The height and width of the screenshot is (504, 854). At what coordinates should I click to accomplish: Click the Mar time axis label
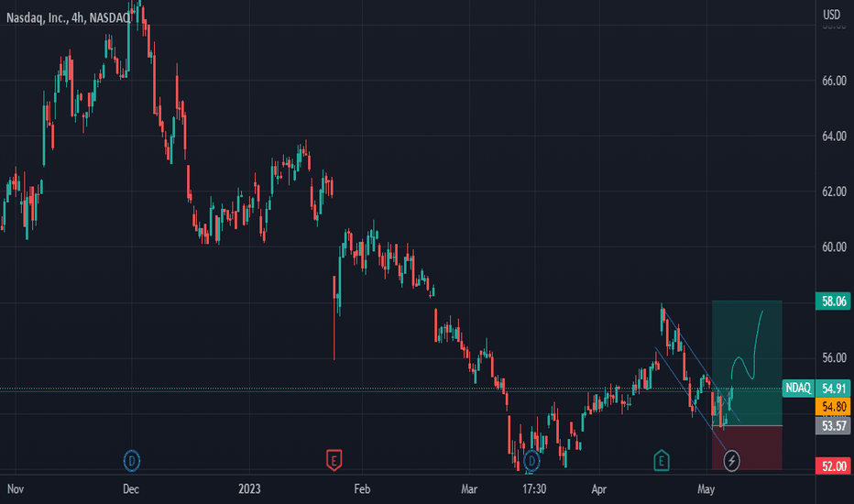pos(469,488)
